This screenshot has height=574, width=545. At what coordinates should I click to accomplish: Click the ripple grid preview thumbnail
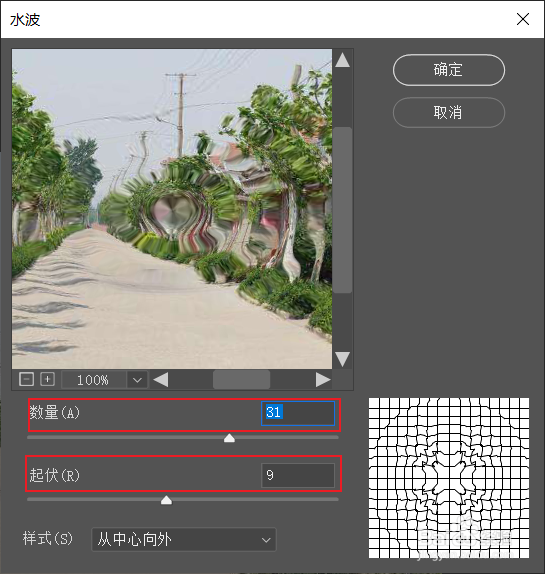(x=449, y=478)
